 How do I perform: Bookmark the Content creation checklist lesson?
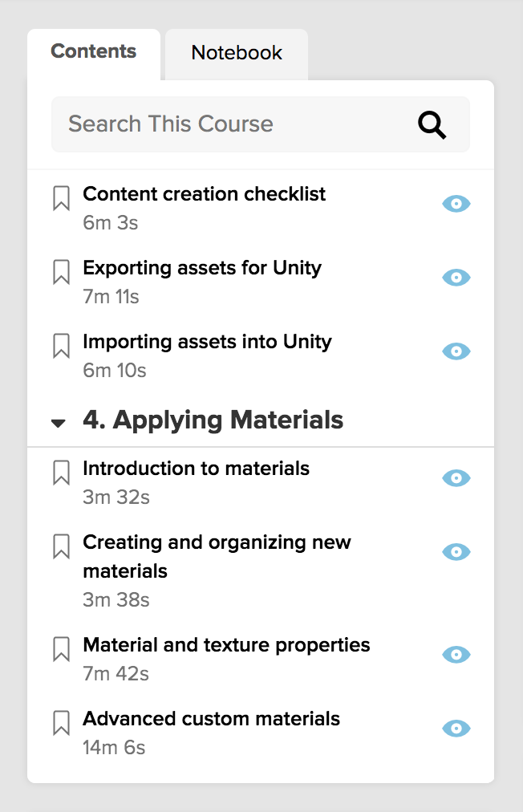[x=61, y=198]
